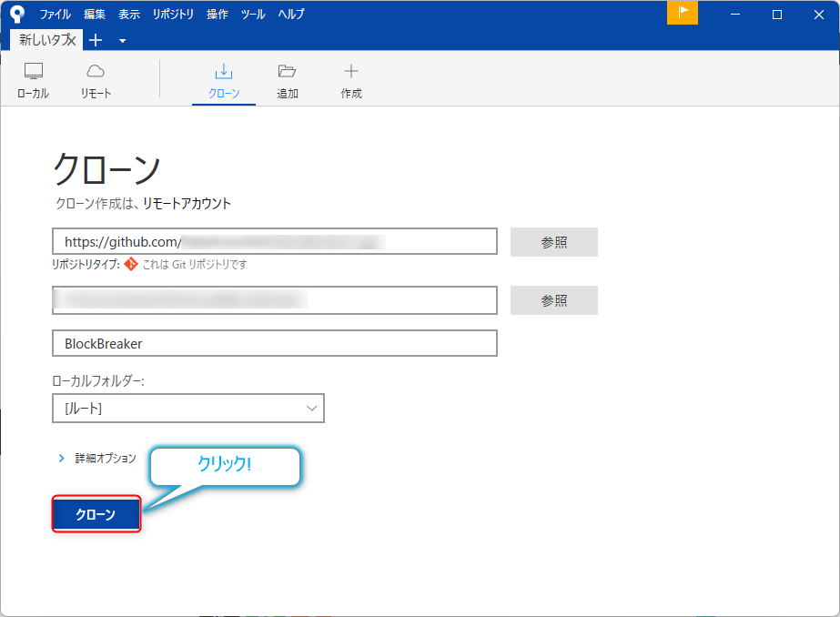Viewport: 840px width, 617px height.
Task: Open the ツール menu
Action: [253, 15]
